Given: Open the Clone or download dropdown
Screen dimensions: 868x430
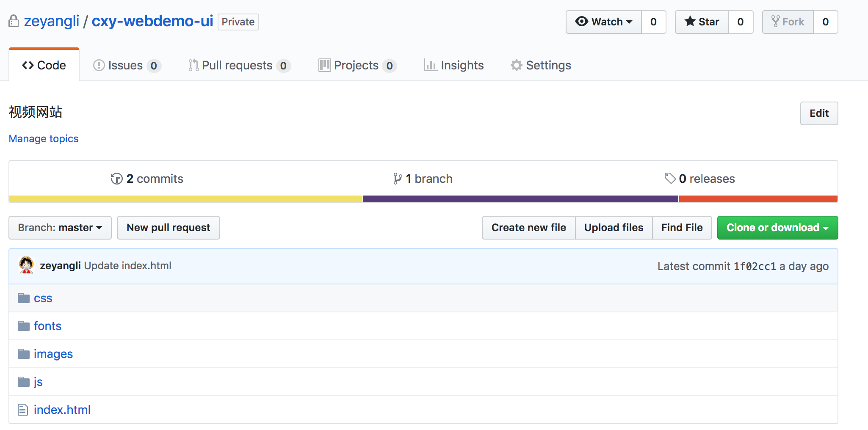Looking at the screenshot, I should coord(777,228).
